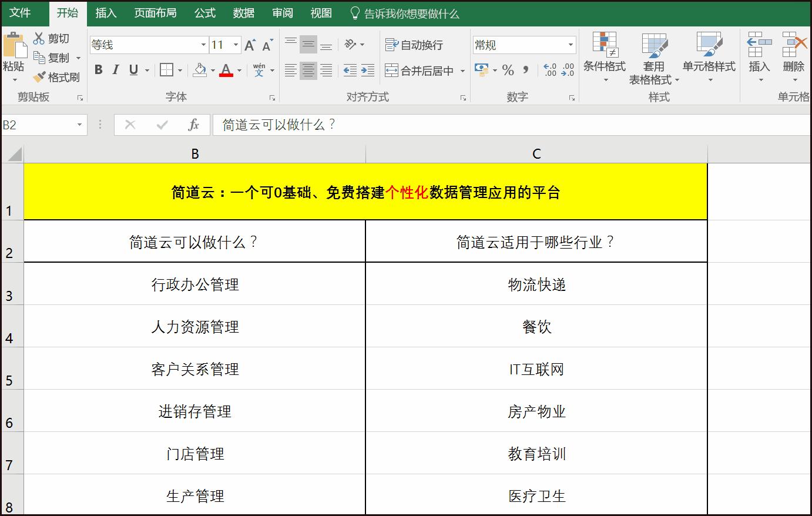Expand the font name 等线 dropdown
Image resolution: width=812 pixels, height=516 pixels.
coord(203,45)
